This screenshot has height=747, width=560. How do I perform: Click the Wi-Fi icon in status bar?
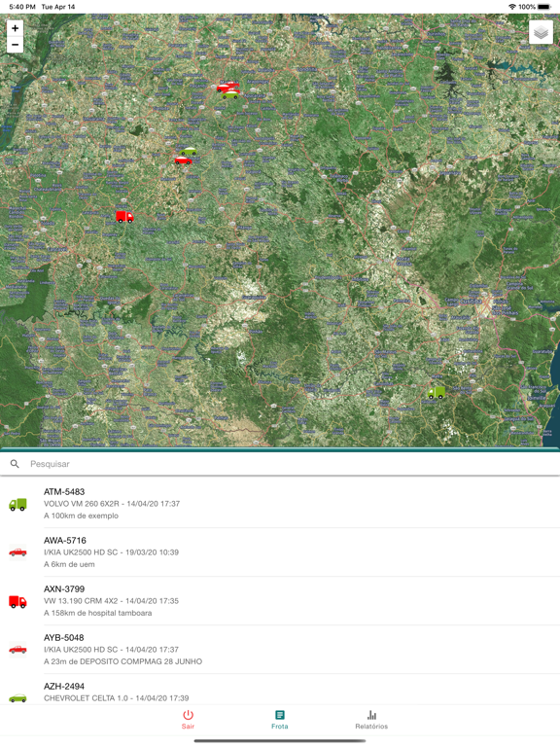(512, 7)
